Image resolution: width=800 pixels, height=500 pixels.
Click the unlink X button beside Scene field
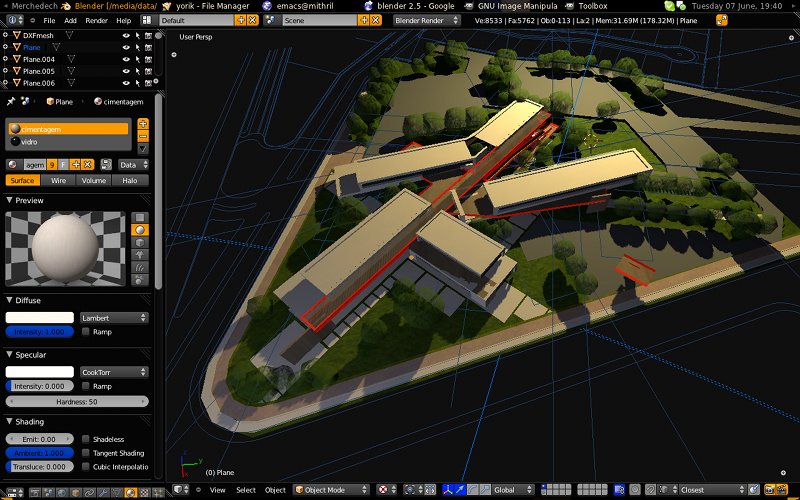point(376,20)
